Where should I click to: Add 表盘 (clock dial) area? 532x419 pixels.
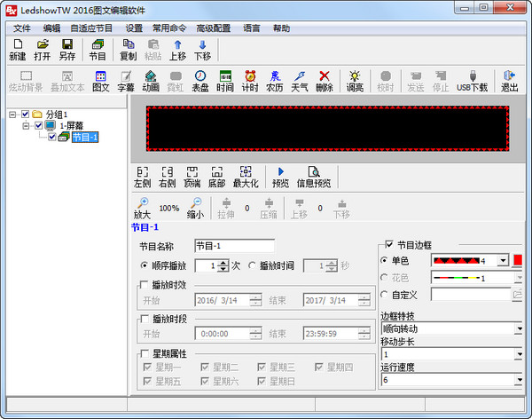(200, 81)
